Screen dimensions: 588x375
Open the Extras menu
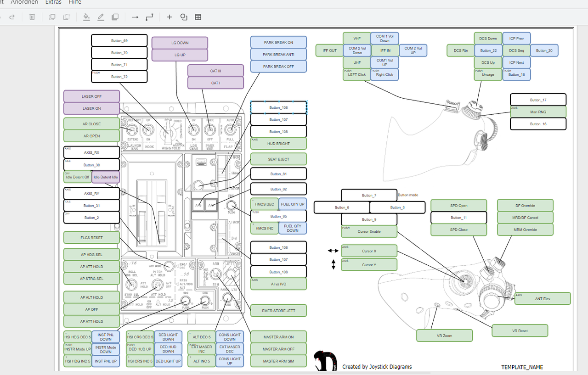pyautogui.click(x=53, y=2)
